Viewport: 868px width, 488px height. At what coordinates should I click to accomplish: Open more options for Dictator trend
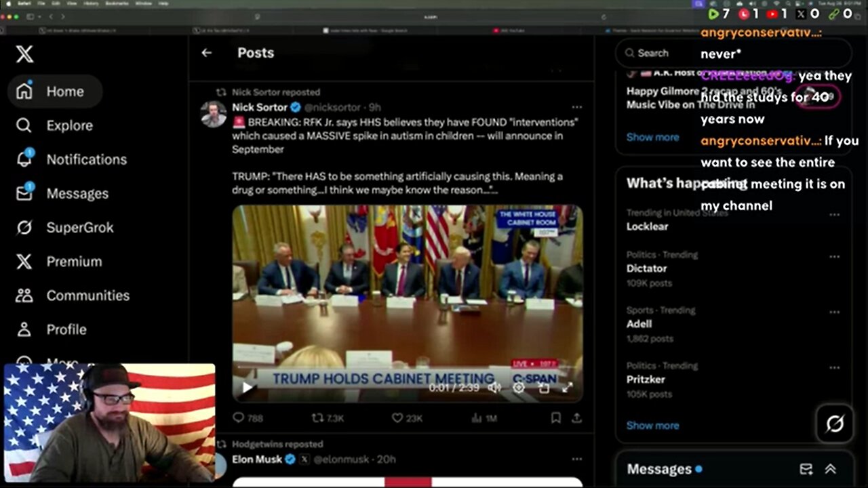[834, 256]
